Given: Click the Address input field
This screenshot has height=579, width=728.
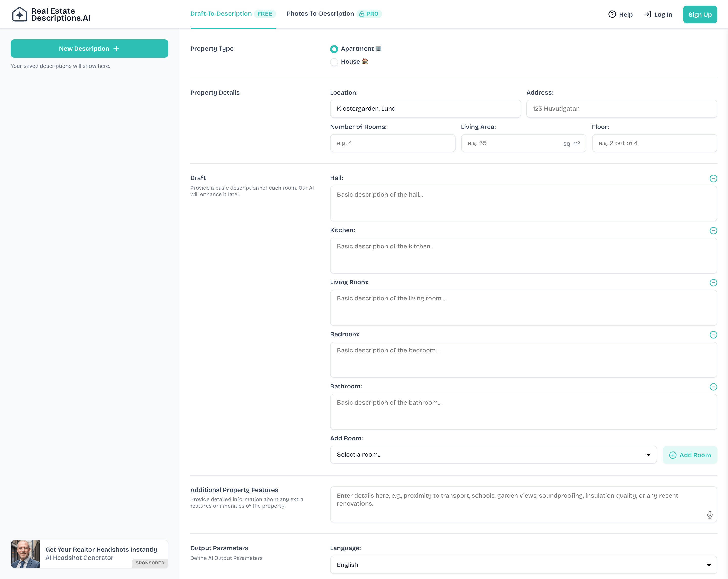Looking at the screenshot, I should [621, 109].
